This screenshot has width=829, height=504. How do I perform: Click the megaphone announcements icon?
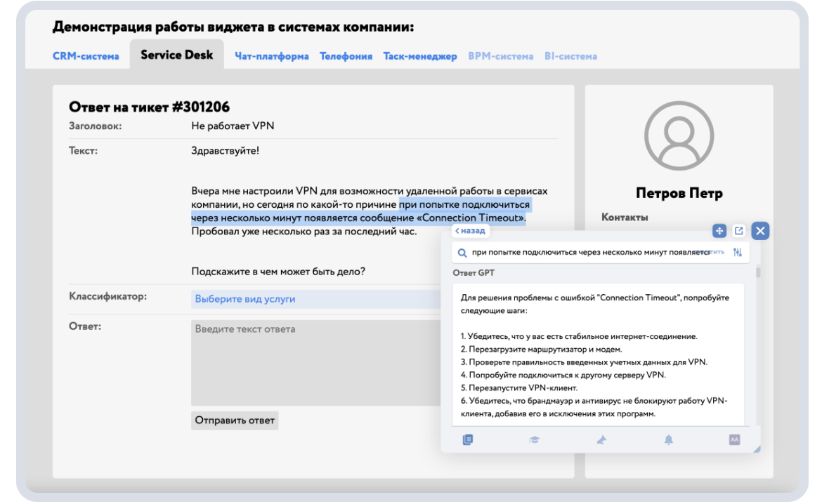tap(601, 439)
